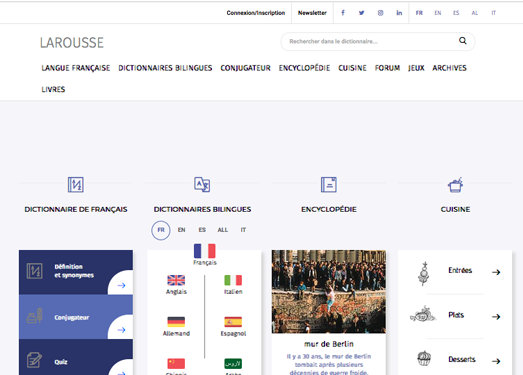Click the Desserts cupcake illustration
Viewport: 523px width, 375px height.
click(424, 358)
